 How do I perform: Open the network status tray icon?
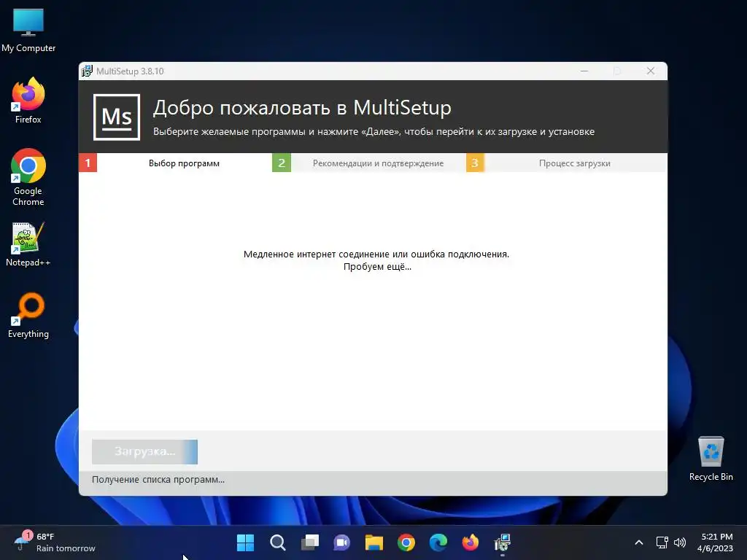(x=662, y=542)
